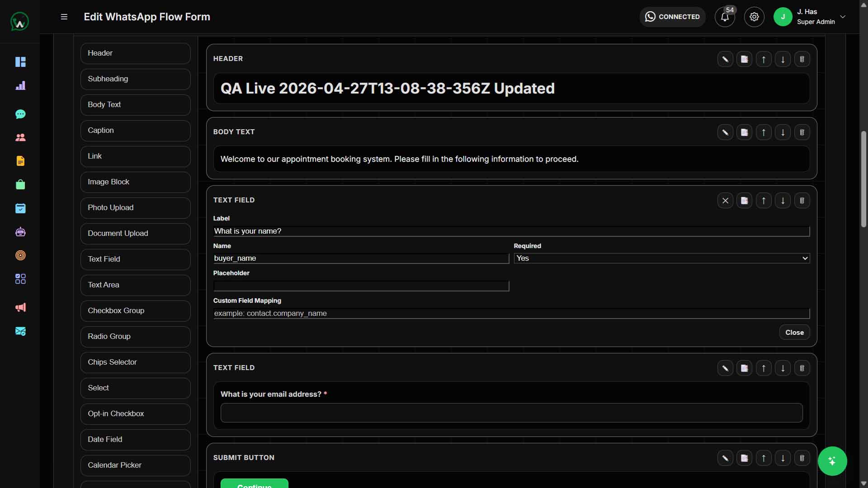Click the Label input 'What is your name?'
Screen dimensions: 868x488
[511, 231]
